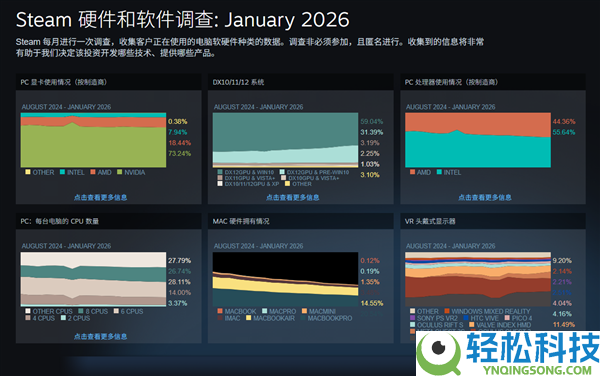Click the 11.49% value in VR chart
Viewport: 600px width, 376px height.
pyautogui.click(x=564, y=324)
